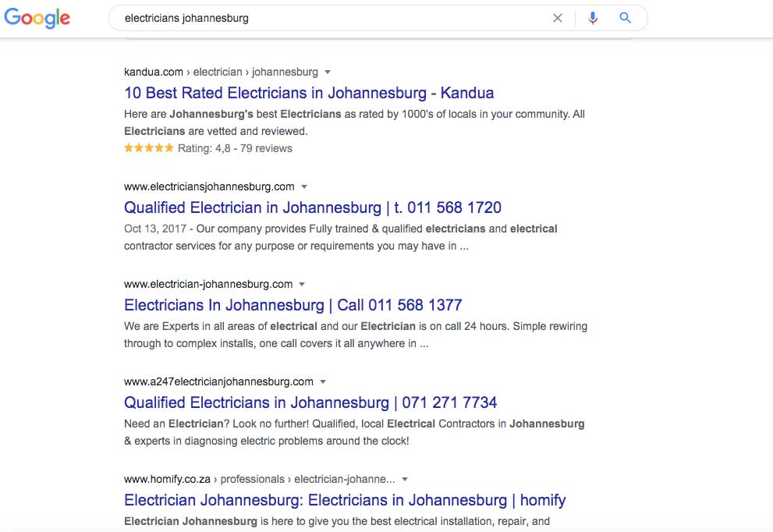773x532 pixels.
Task: Start voice search with microphone icon
Action: [x=593, y=18]
